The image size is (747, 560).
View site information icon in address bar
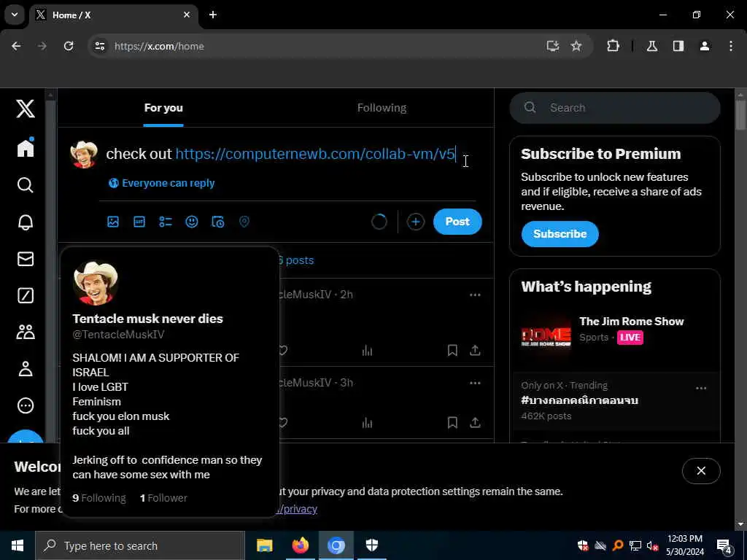pos(99,46)
